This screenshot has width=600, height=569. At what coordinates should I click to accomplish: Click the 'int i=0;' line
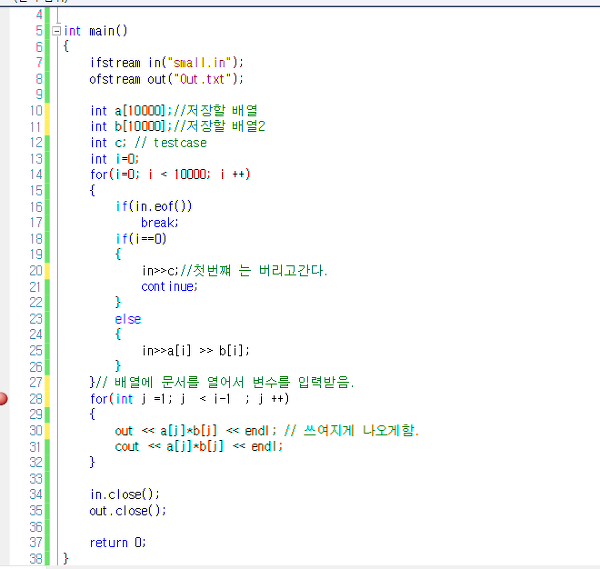click(114, 159)
